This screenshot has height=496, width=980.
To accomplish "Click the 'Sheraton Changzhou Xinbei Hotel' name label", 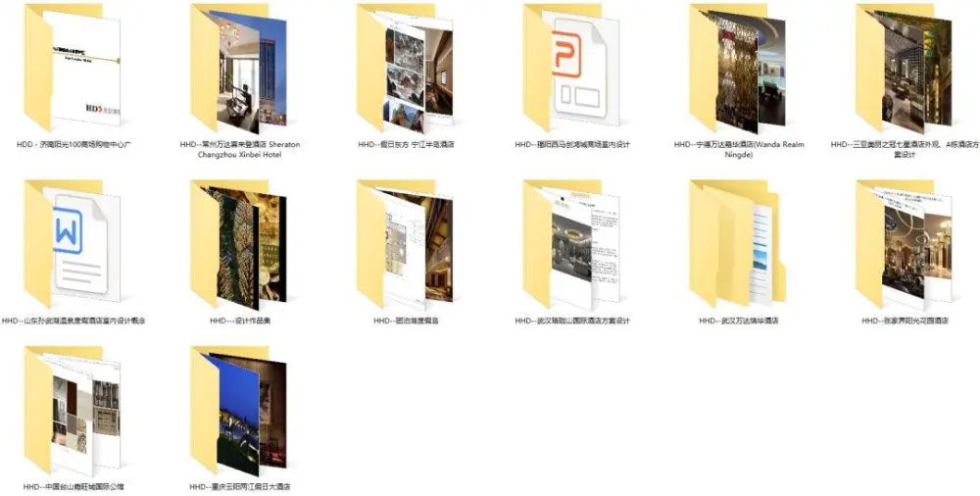I will (x=240, y=155).
